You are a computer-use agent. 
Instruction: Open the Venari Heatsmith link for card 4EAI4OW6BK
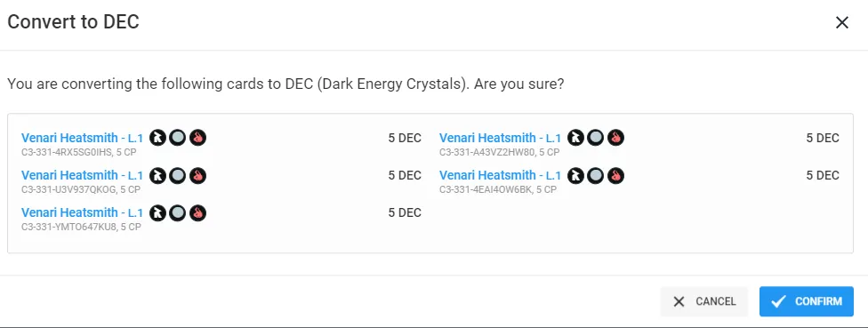(500, 175)
